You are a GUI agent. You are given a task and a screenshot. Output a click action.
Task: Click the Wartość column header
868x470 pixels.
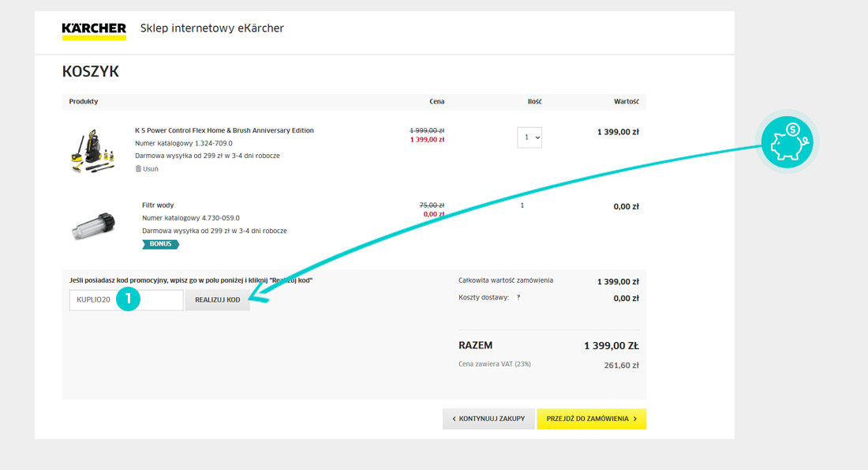626,101
